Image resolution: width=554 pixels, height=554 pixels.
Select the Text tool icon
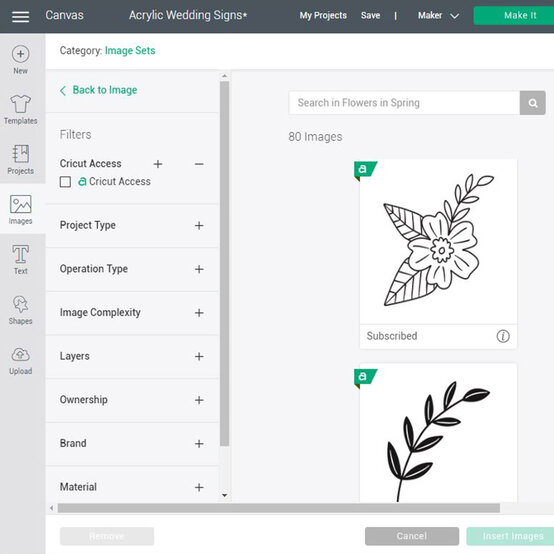pyautogui.click(x=20, y=254)
